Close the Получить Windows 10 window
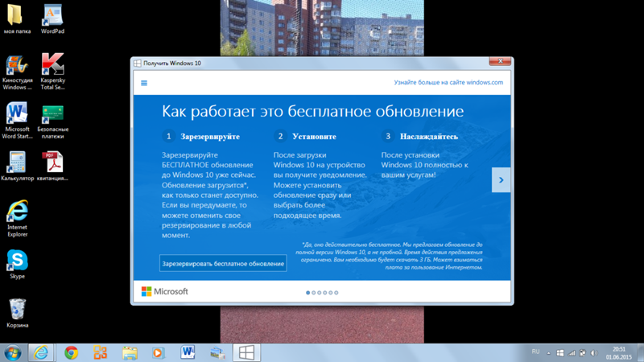This screenshot has height=362, width=644. tap(500, 61)
